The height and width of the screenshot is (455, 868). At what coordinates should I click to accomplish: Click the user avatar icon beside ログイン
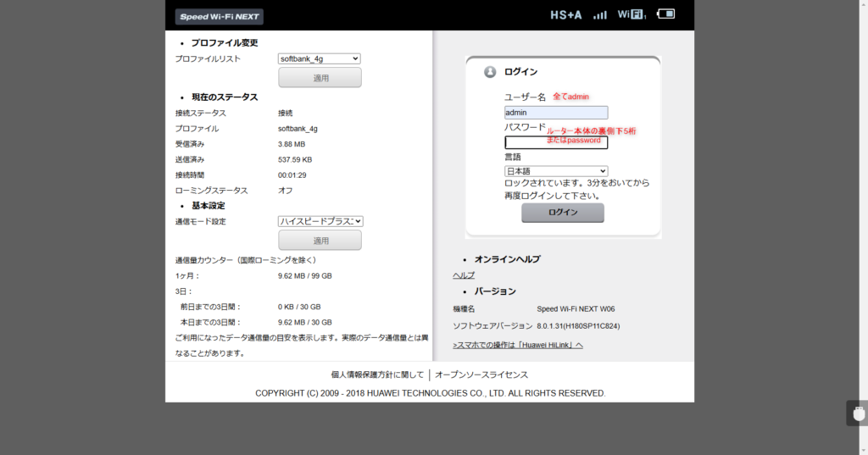click(490, 72)
